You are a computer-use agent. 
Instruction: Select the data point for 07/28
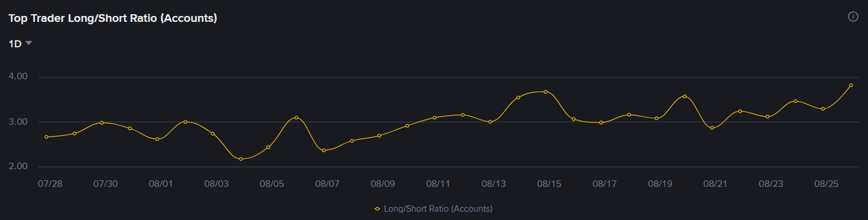click(46, 137)
